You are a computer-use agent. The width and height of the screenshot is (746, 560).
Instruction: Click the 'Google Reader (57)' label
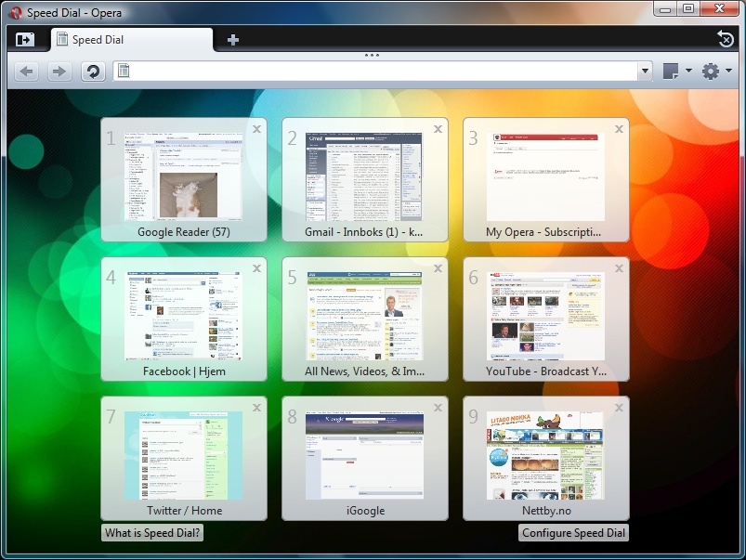184,232
